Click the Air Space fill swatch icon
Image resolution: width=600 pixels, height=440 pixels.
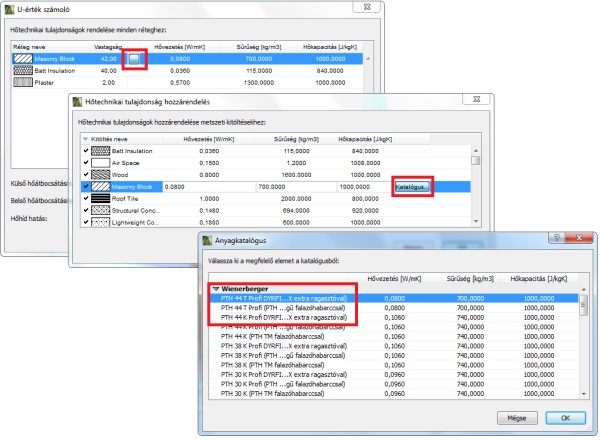tap(101, 163)
